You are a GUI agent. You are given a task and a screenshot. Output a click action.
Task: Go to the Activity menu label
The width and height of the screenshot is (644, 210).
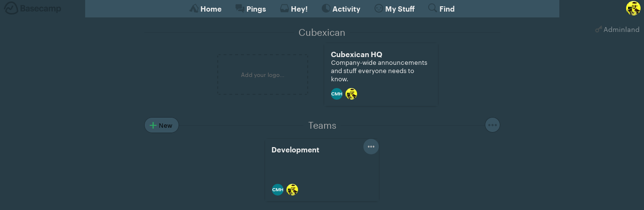pos(346,9)
